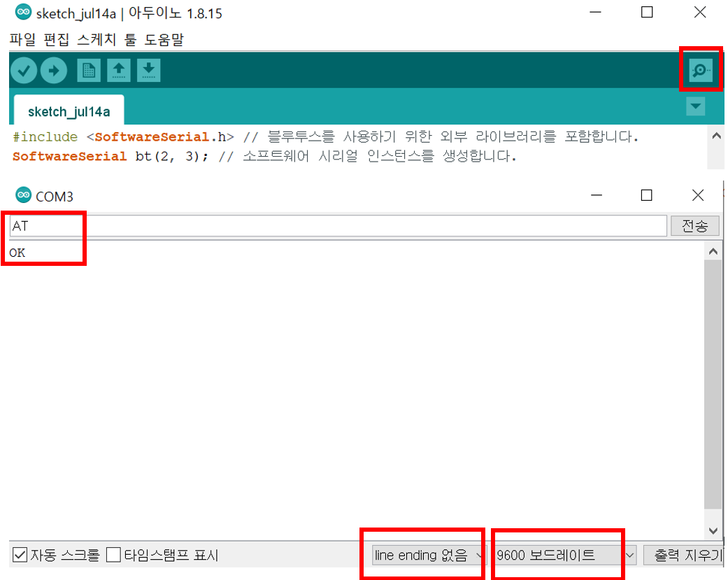
Task: Expand the tab options dropdown arrow
Action: pyautogui.click(x=696, y=106)
